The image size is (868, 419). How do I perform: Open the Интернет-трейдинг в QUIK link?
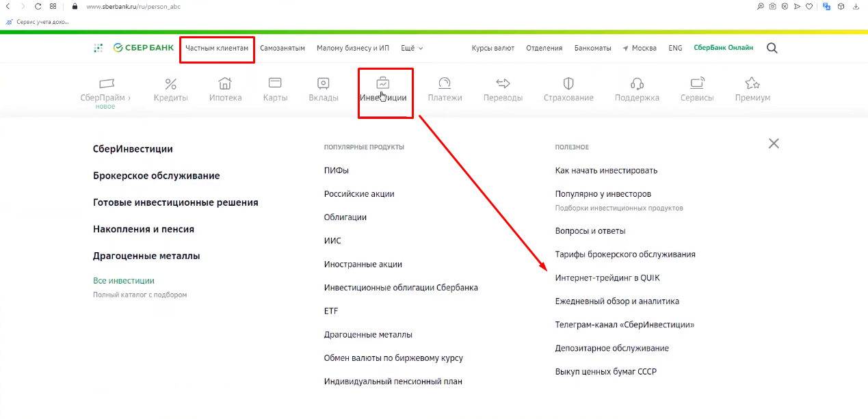tap(607, 278)
